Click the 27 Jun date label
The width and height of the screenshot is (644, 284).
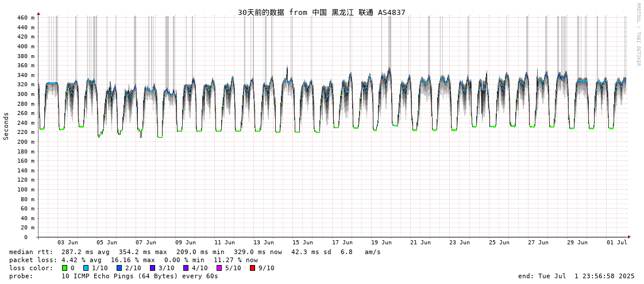click(538, 243)
